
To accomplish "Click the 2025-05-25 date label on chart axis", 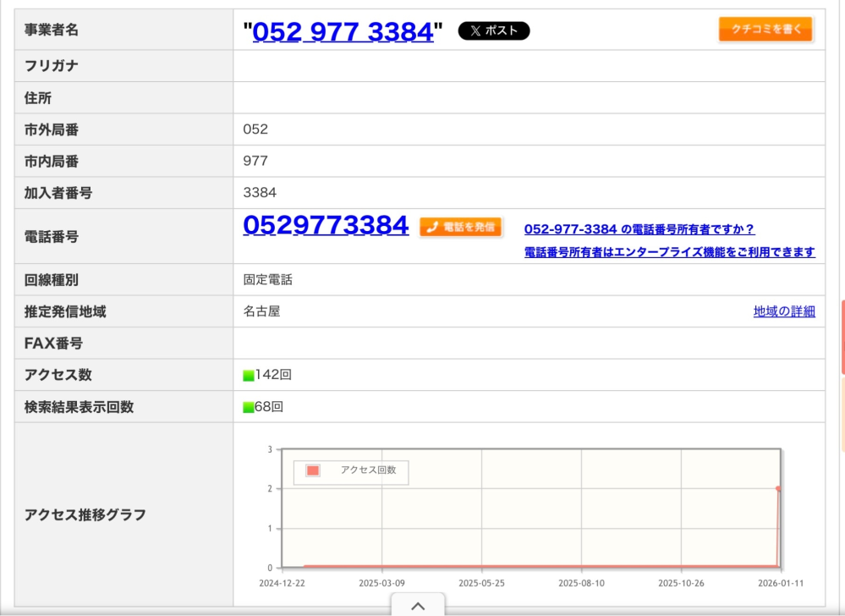I will (481, 583).
